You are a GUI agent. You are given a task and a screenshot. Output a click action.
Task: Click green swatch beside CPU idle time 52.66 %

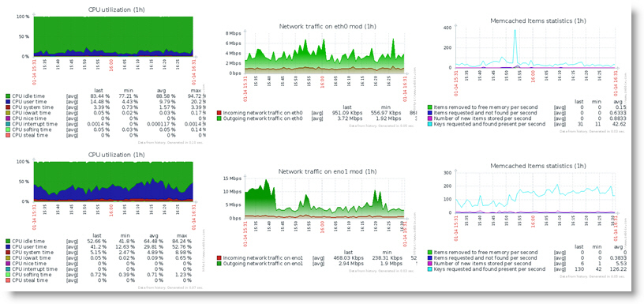tap(8, 241)
